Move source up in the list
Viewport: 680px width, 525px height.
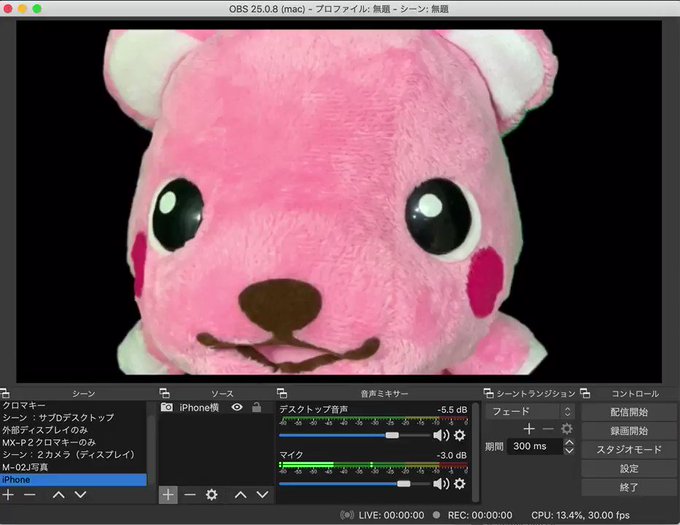click(241, 495)
